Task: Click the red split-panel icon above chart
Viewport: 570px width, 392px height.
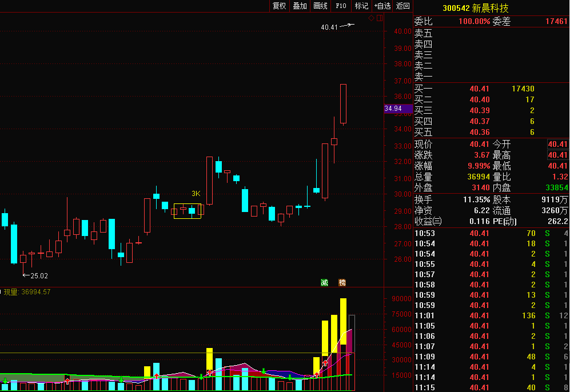Action: pos(380,18)
